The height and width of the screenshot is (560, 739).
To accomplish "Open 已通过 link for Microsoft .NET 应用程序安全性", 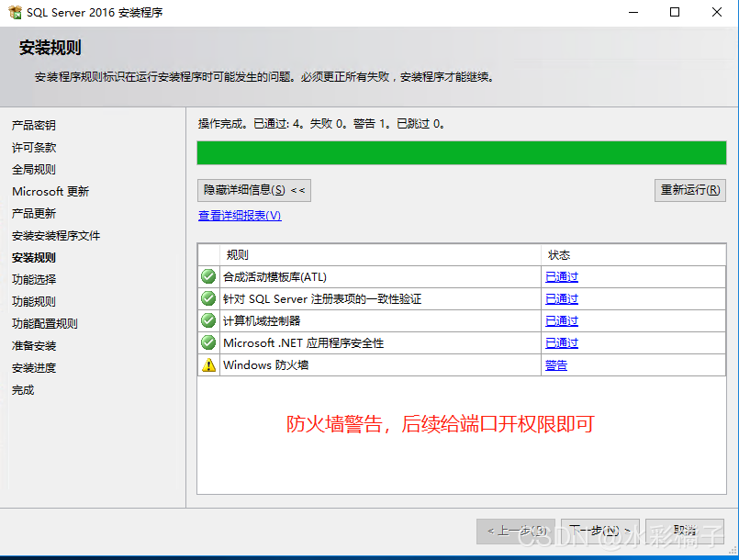I will pyautogui.click(x=561, y=343).
